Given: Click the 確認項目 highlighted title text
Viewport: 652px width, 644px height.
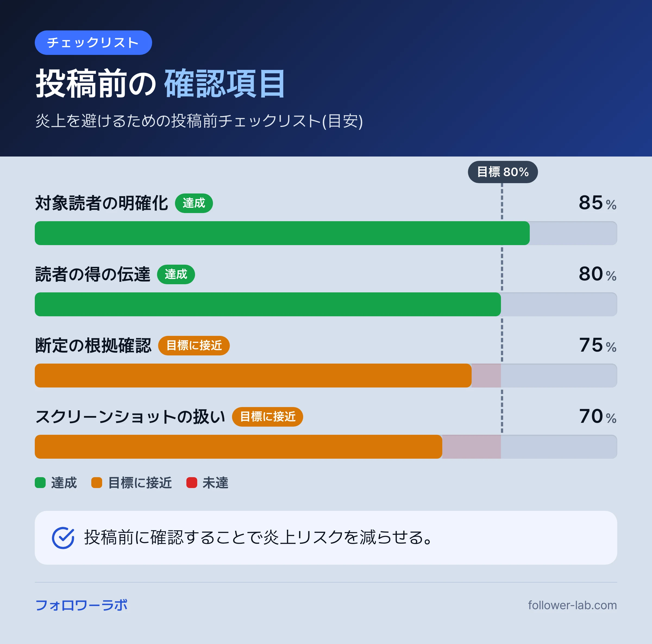Looking at the screenshot, I should 225,84.
